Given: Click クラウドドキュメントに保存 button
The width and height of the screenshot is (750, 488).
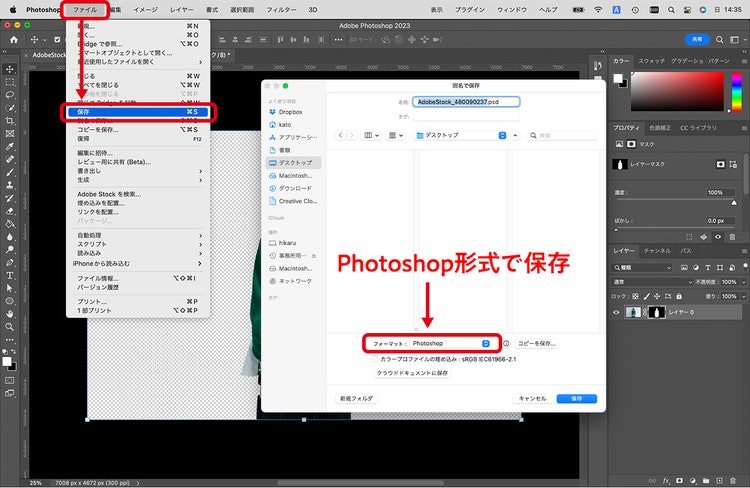Looking at the screenshot, I should pyautogui.click(x=412, y=373).
